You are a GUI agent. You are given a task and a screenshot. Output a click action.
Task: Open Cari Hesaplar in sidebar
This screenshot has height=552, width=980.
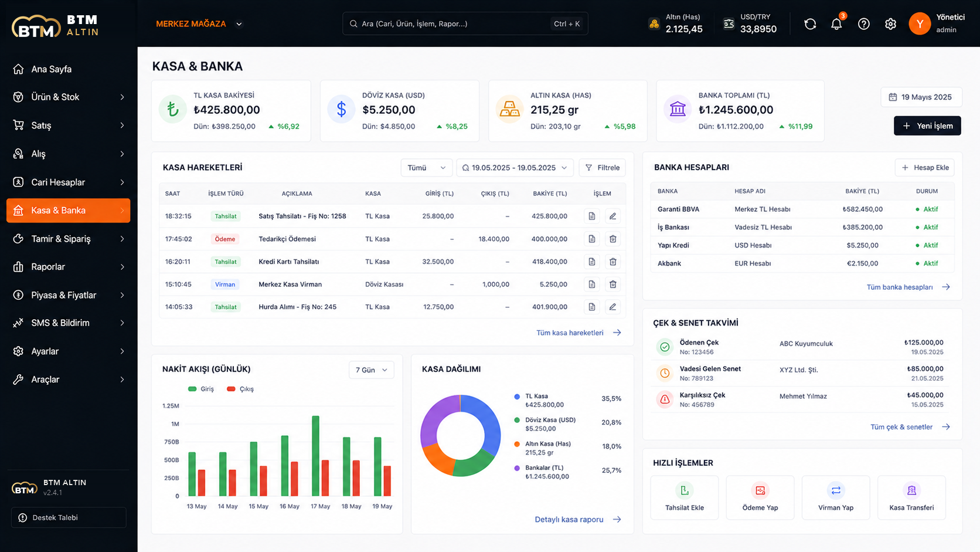click(69, 182)
